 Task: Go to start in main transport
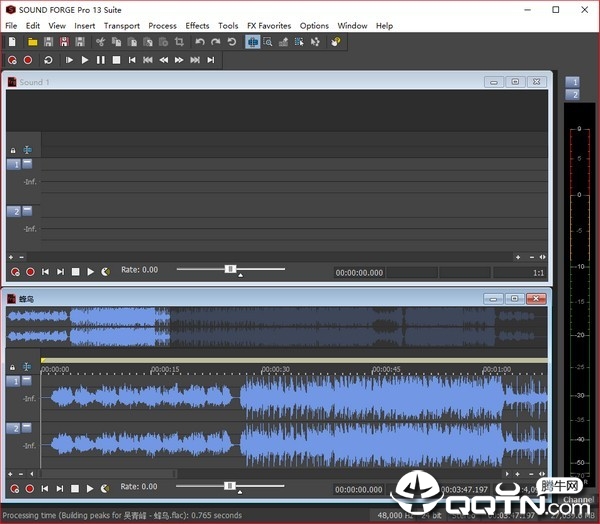[x=132, y=60]
